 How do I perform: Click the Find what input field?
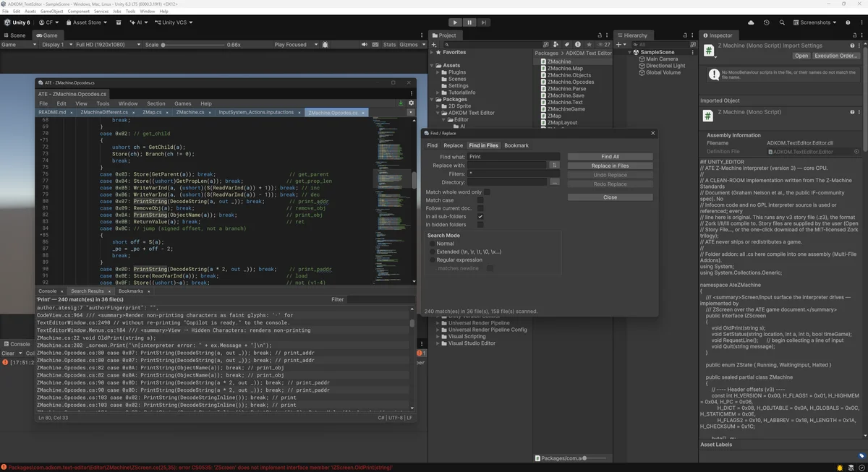513,157
